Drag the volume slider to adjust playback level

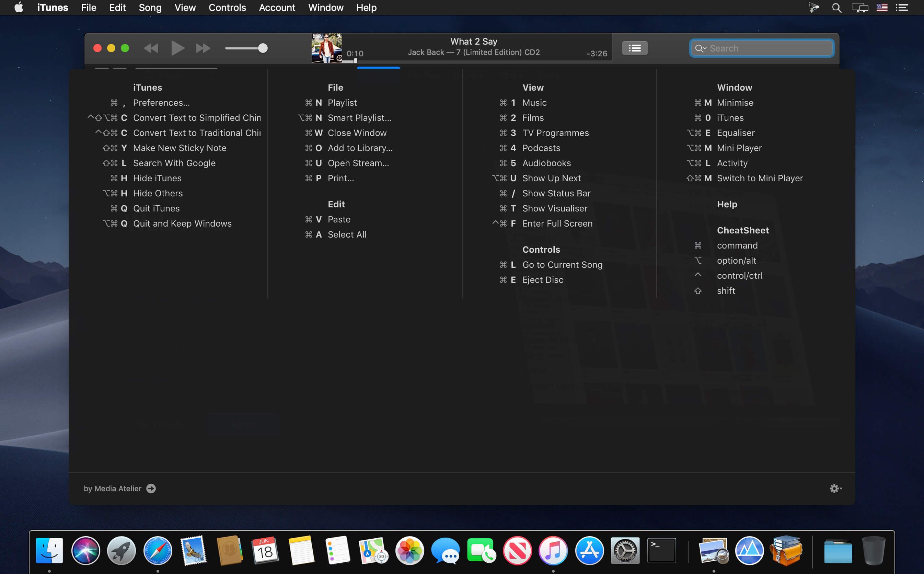[263, 47]
